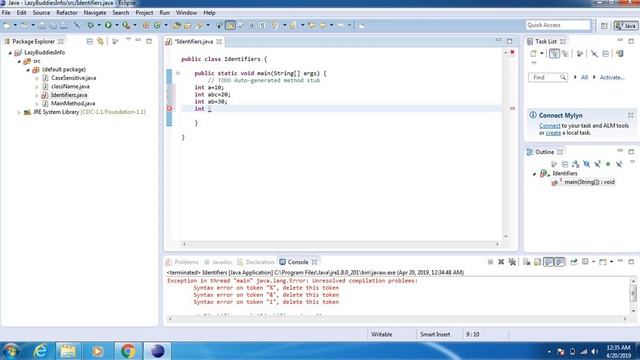Click the Activate link in Task List
Image resolution: width=640 pixels, height=360 pixels.
coord(611,77)
